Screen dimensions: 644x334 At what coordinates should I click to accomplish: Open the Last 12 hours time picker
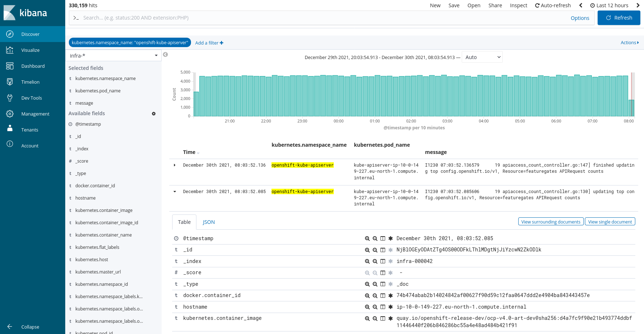pyautogui.click(x=609, y=5)
